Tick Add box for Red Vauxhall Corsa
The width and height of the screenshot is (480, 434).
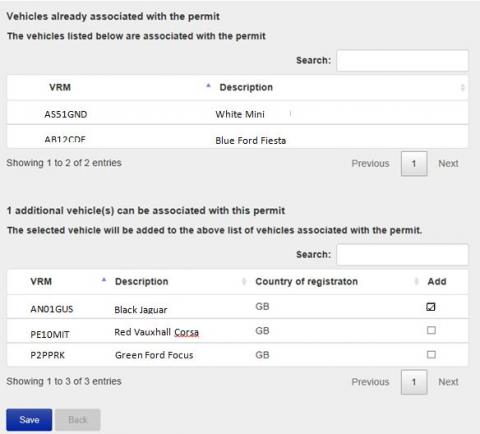pyautogui.click(x=431, y=330)
